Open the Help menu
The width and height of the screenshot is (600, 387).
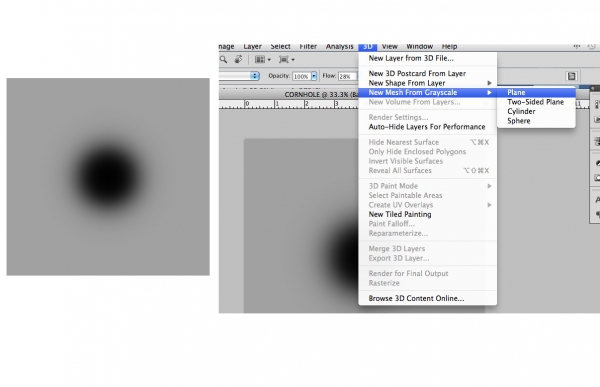[449, 47]
